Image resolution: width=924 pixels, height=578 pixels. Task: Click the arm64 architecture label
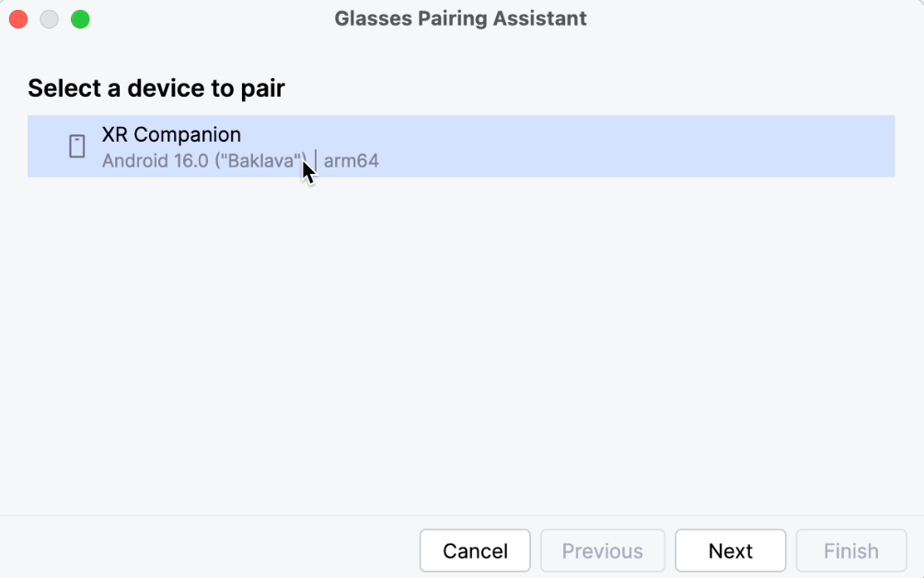coord(352,161)
